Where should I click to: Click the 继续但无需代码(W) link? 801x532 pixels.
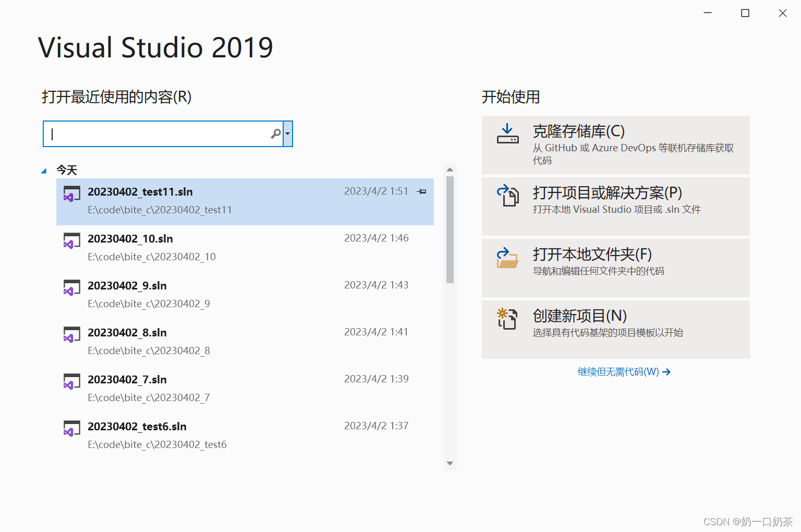point(618,371)
